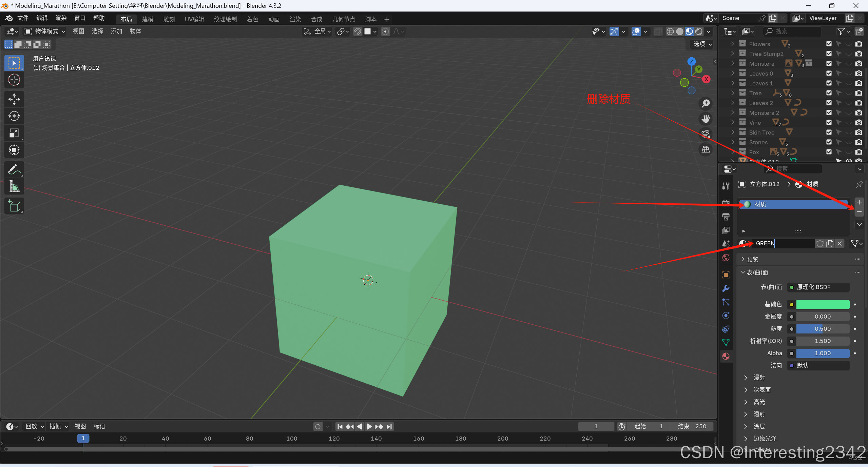Toggle camera view button in viewport
The image size is (868, 467).
(x=706, y=134)
